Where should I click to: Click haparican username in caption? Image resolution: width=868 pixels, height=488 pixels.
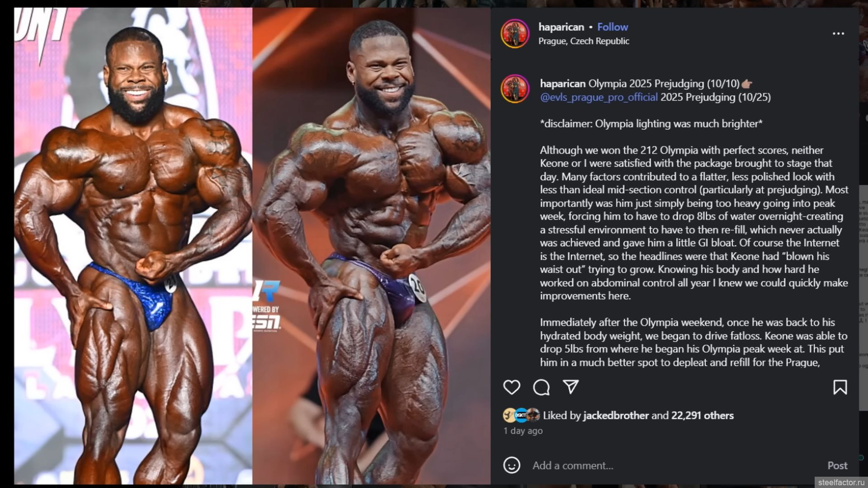click(562, 84)
